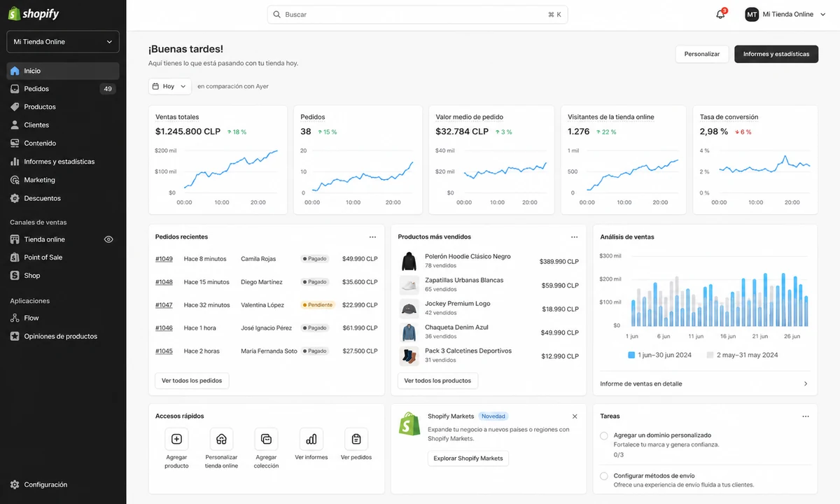840x504 pixels.
Task: Click the Tasa de conversión card title
Action: point(729,117)
